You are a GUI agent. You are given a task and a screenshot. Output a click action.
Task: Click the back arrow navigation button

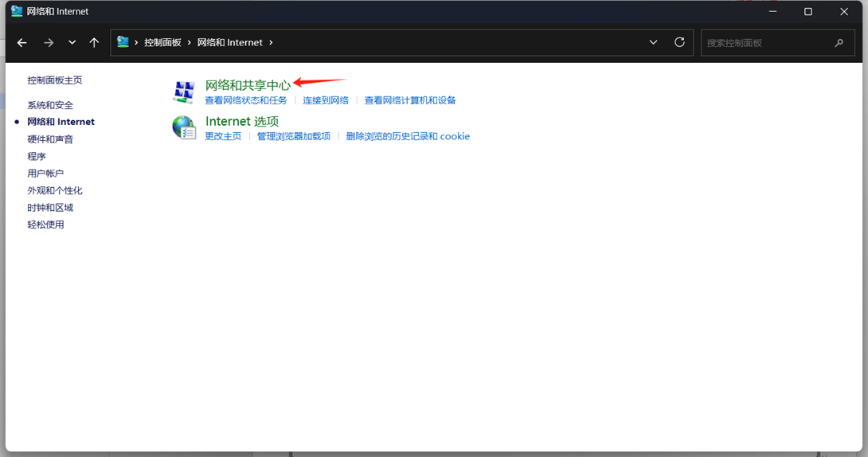pos(22,43)
